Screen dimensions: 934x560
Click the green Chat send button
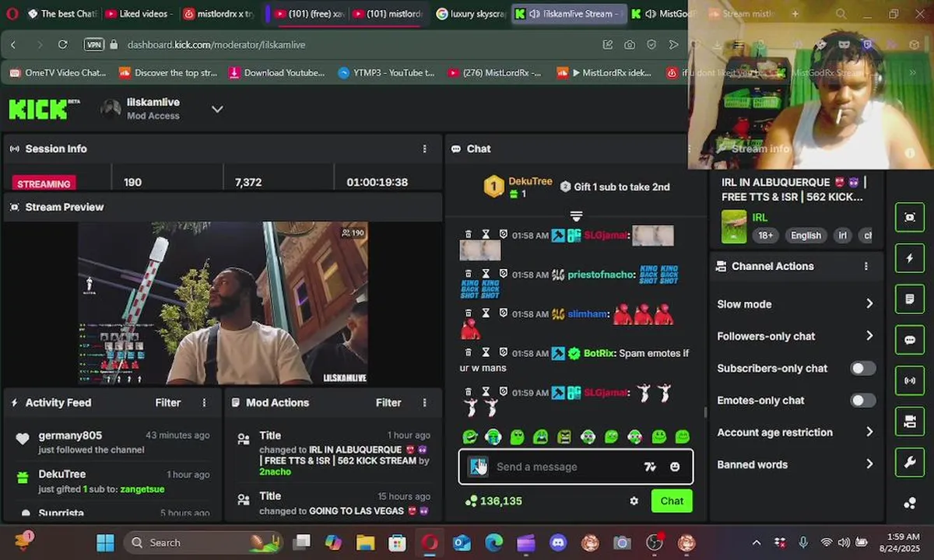672,501
